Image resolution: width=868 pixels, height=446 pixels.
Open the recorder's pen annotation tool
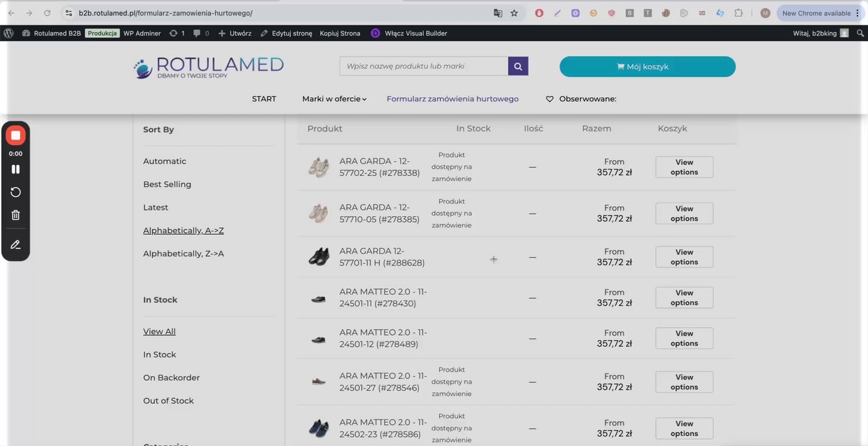click(x=15, y=245)
